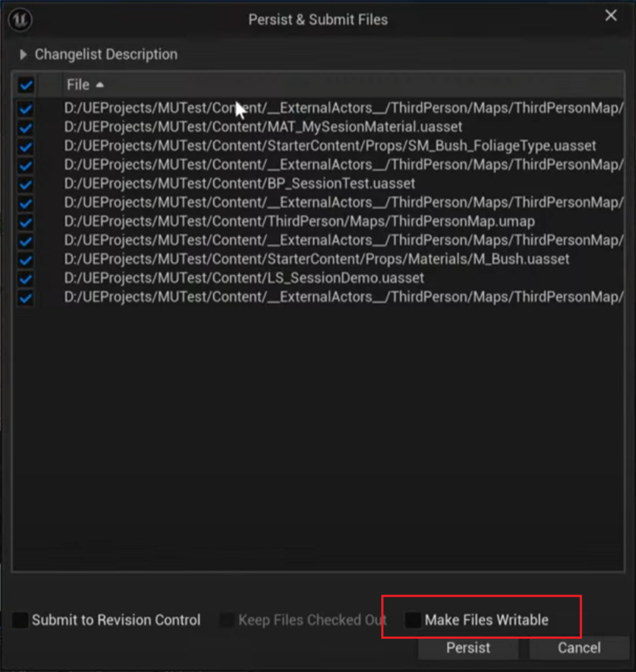
Task: Click the Unreal Engine logo icon
Action: (x=20, y=20)
